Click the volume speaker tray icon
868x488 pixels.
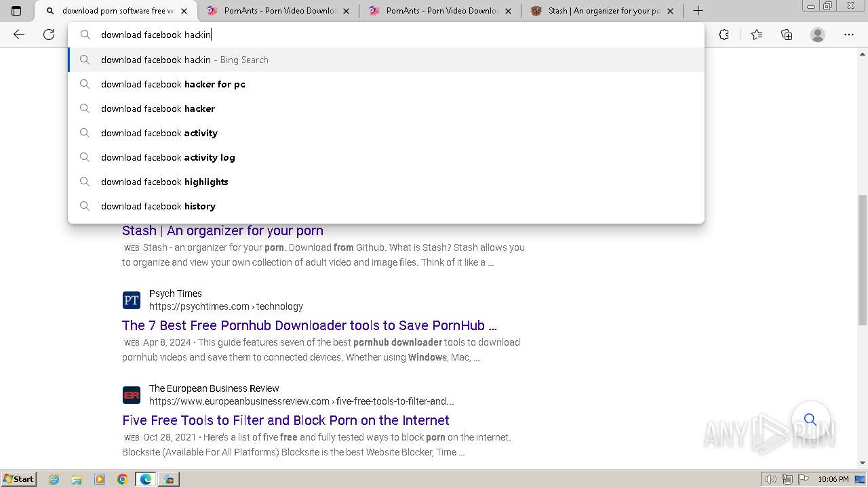(772, 479)
